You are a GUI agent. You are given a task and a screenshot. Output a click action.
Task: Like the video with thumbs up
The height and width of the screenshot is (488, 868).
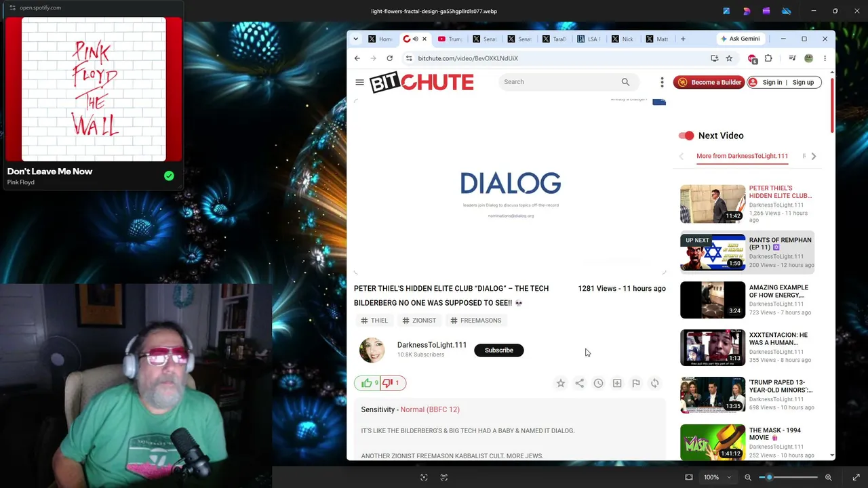coord(367,383)
